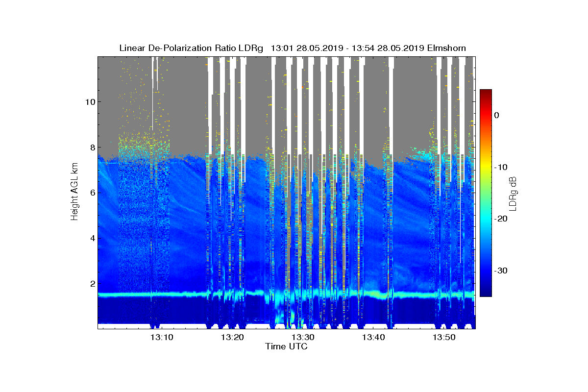Click the "LDRg dB" colorbar label
The image size is (588, 392).
[514, 193]
